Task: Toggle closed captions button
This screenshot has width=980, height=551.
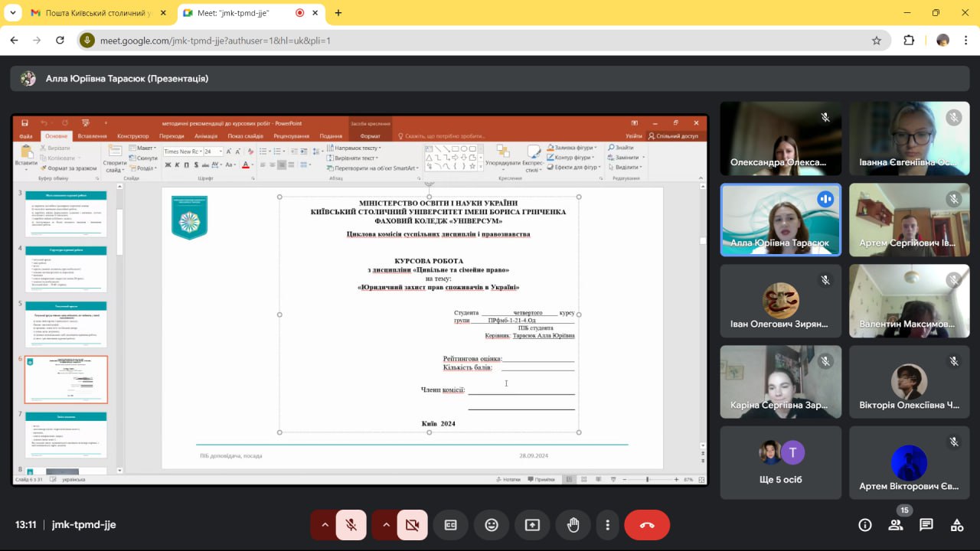Action: tap(451, 525)
